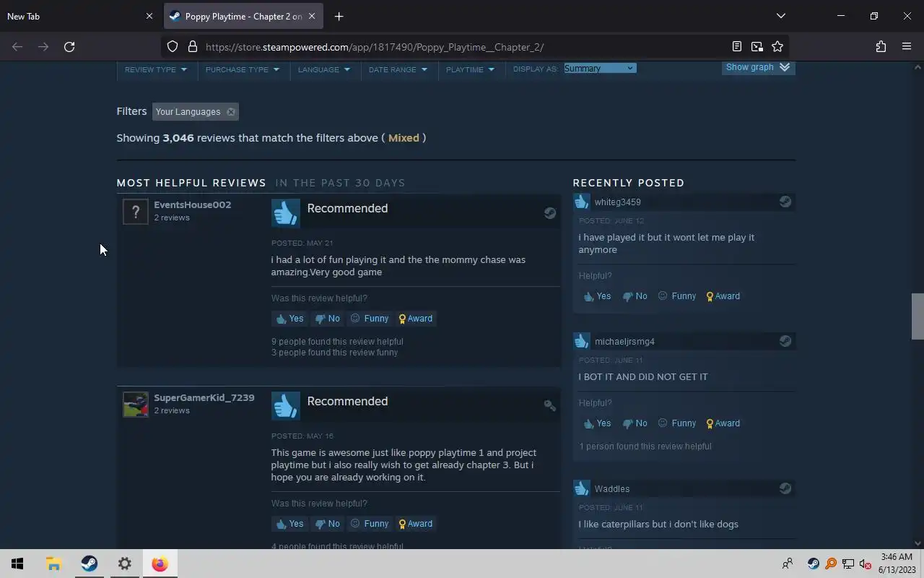Screen dimensions: 924x578
Task: Open the browser Extensions menu
Action: [881, 47]
